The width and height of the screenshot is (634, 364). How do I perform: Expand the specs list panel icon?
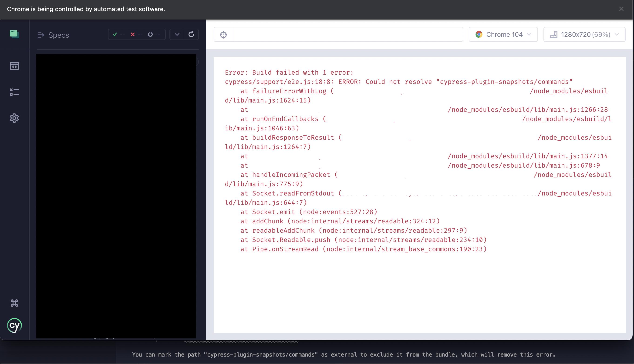click(41, 35)
